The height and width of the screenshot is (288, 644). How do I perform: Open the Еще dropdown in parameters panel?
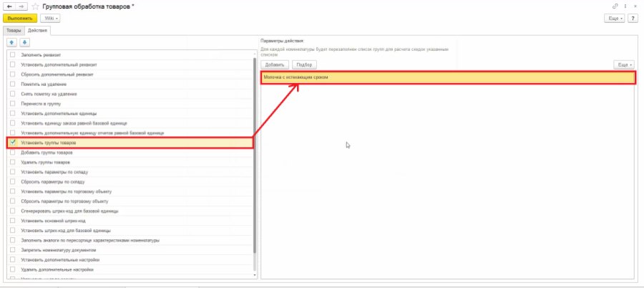[623, 65]
